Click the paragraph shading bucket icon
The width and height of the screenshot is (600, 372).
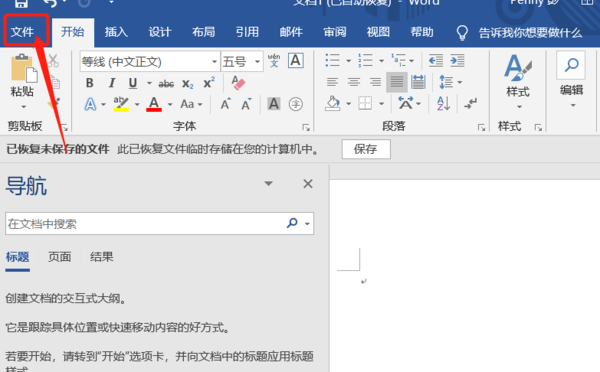coord(333,103)
